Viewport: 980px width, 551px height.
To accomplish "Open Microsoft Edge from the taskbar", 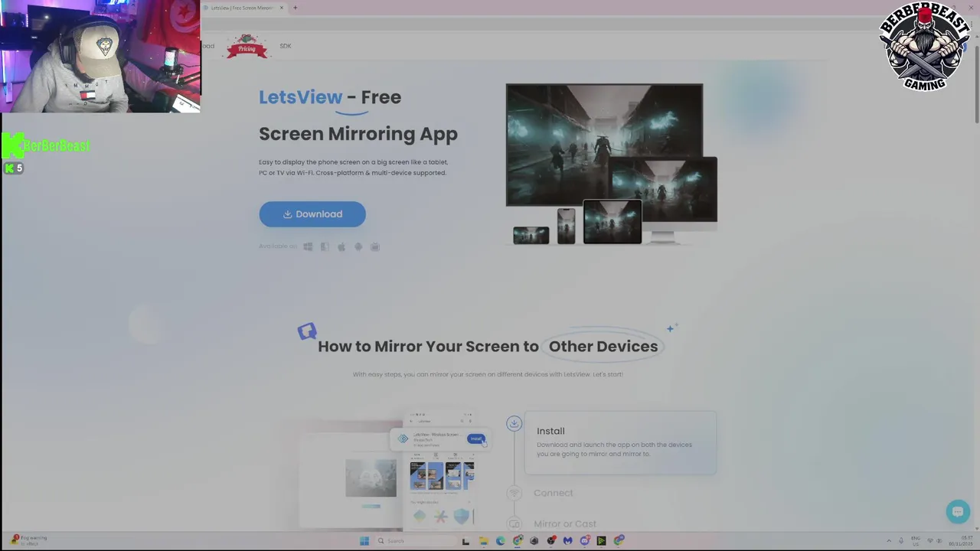I will point(501,541).
